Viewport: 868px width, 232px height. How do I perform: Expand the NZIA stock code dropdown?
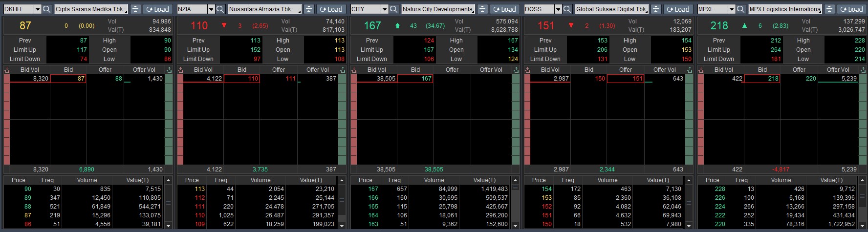(x=211, y=9)
